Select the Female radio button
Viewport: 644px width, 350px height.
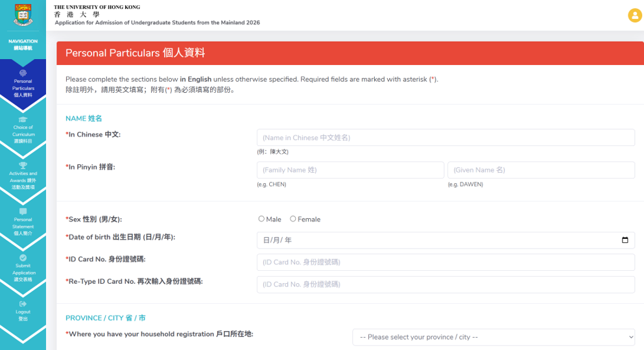click(x=293, y=219)
